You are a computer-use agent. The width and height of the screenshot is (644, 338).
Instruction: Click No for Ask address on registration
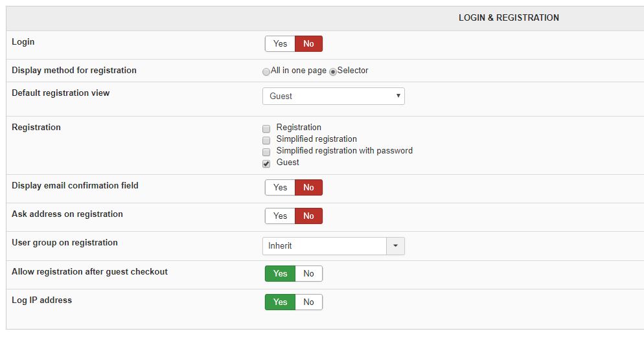(x=308, y=216)
